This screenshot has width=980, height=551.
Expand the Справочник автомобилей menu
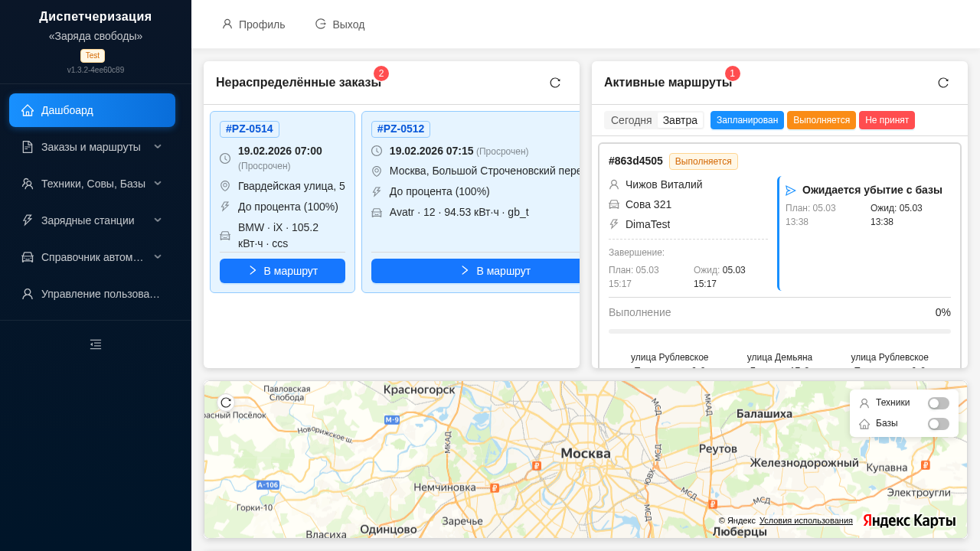pyautogui.click(x=158, y=257)
